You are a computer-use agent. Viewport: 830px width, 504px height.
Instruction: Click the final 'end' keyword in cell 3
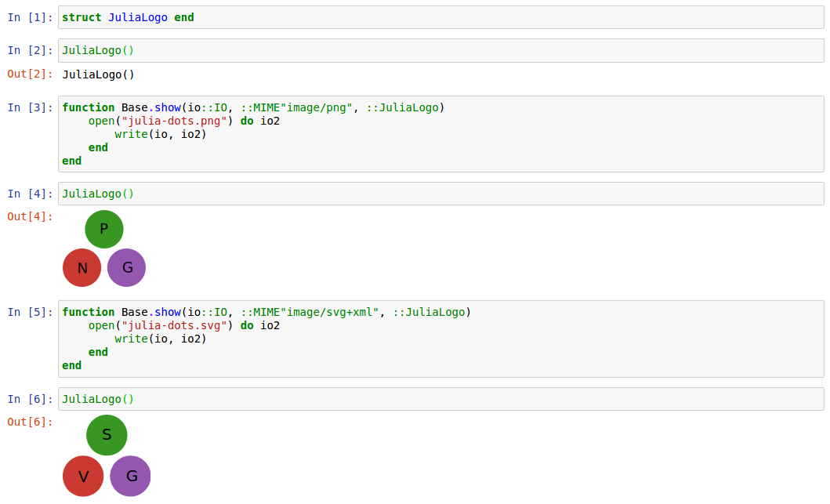(71, 161)
